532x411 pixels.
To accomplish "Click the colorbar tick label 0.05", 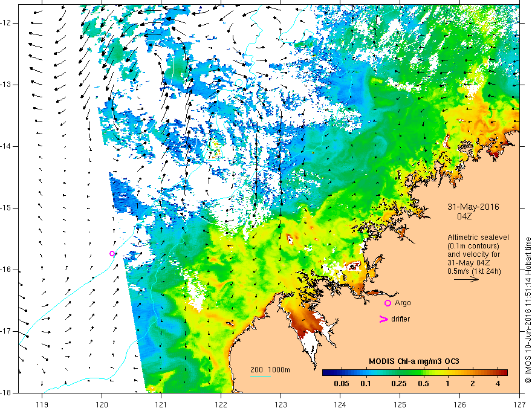I will click(x=342, y=384).
